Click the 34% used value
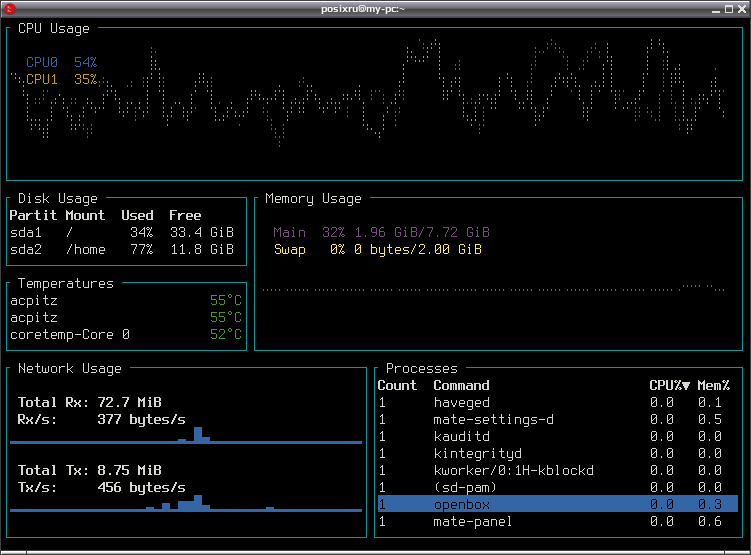Viewport: 751px width, 555px height. click(141, 233)
